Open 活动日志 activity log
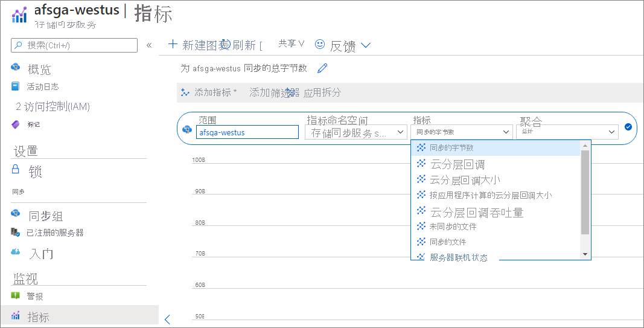The width and height of the screenshot is (644, 328). [x=43, y=87]
